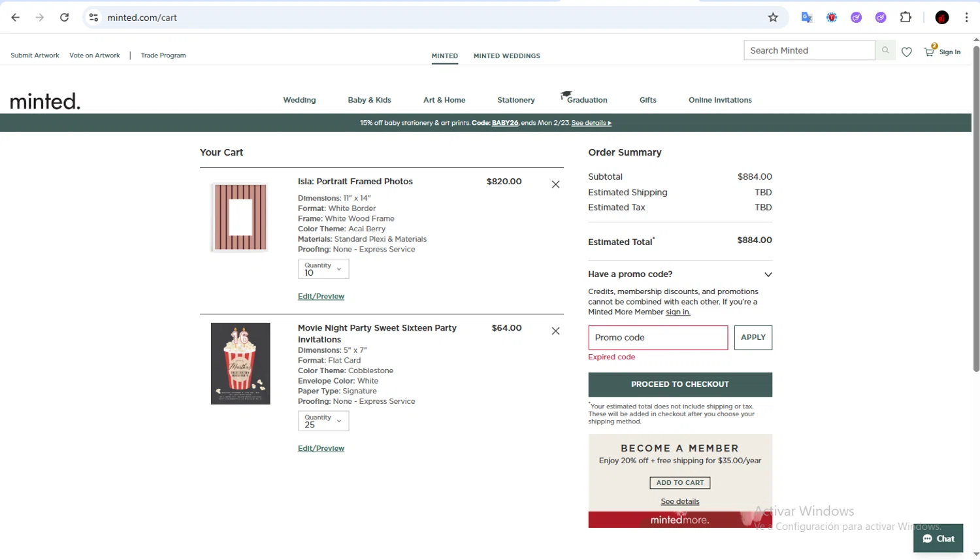Click Vote on Artwork link

[95, 56]
